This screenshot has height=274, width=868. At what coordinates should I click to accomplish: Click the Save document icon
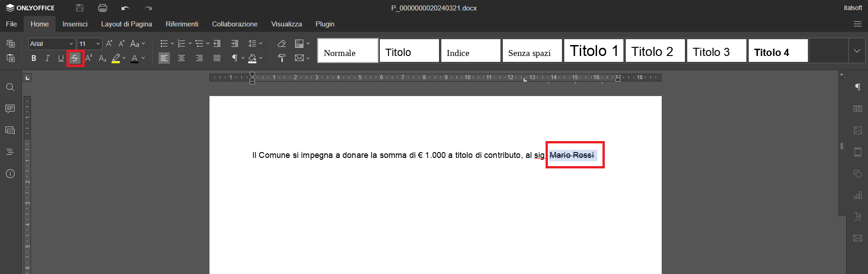(x=80, y=8)
